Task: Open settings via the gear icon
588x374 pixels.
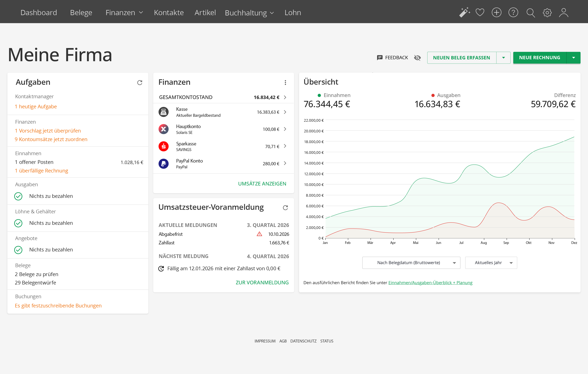Action: coord(547,12)
